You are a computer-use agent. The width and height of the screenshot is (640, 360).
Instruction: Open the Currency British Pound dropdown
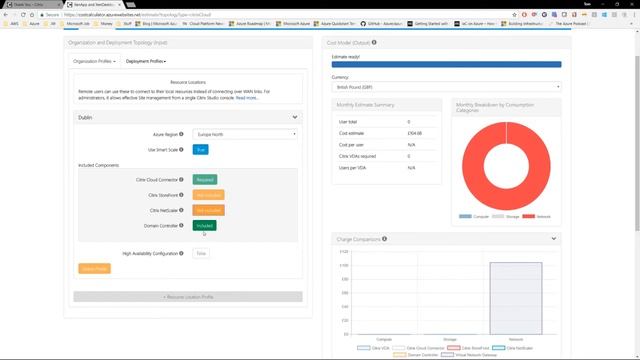[x=447, y=87]
